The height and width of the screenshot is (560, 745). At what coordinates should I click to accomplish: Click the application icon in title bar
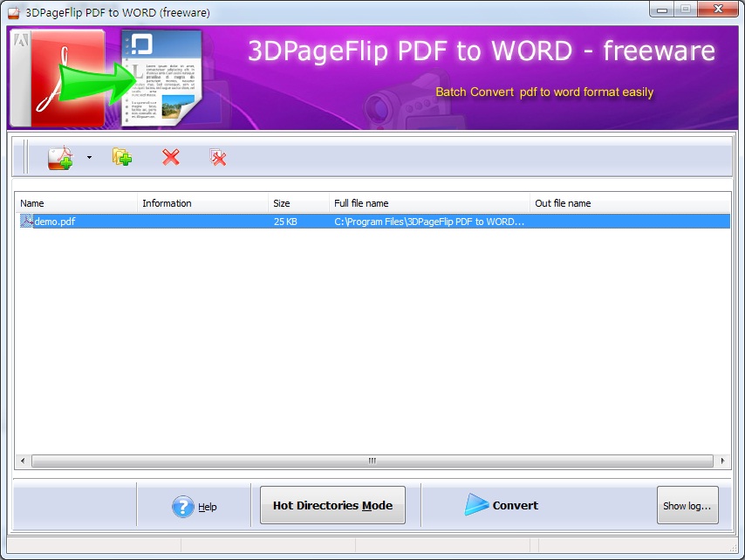click(14, 12)
